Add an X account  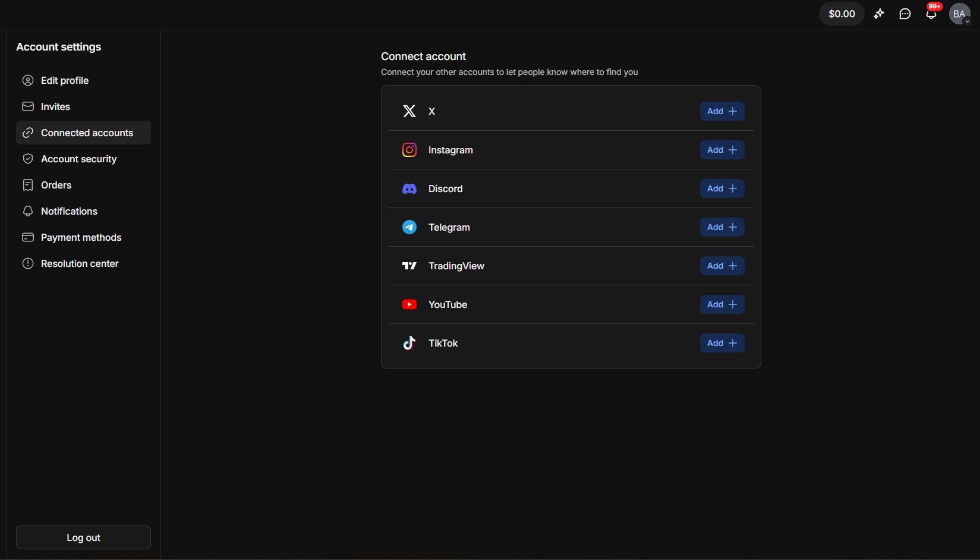click(x=722, y=111)
